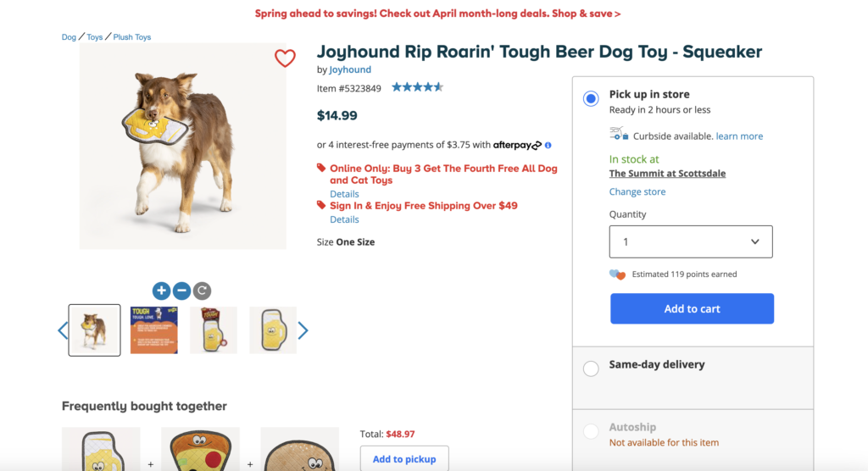Show previous thumbnails with left arrow

(63, 330)
